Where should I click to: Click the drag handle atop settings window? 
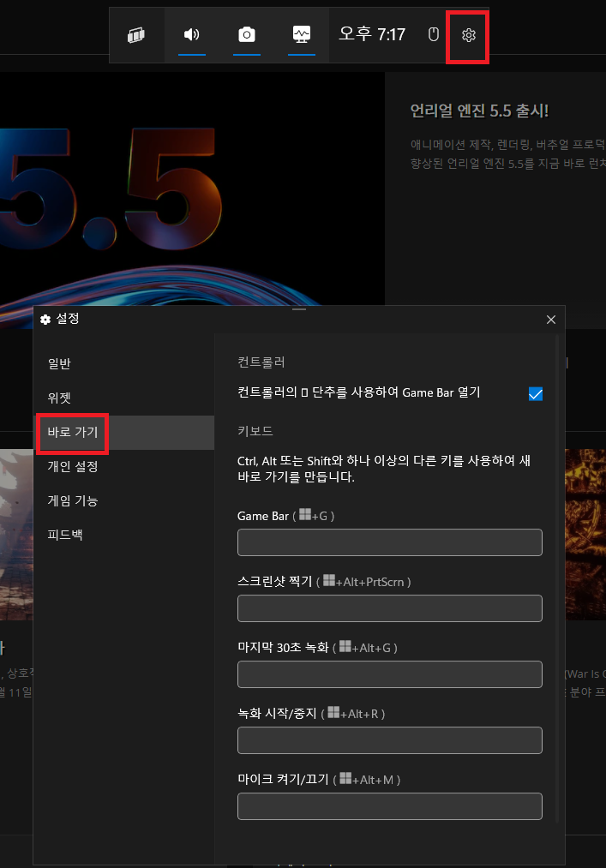tap(299, 309)
